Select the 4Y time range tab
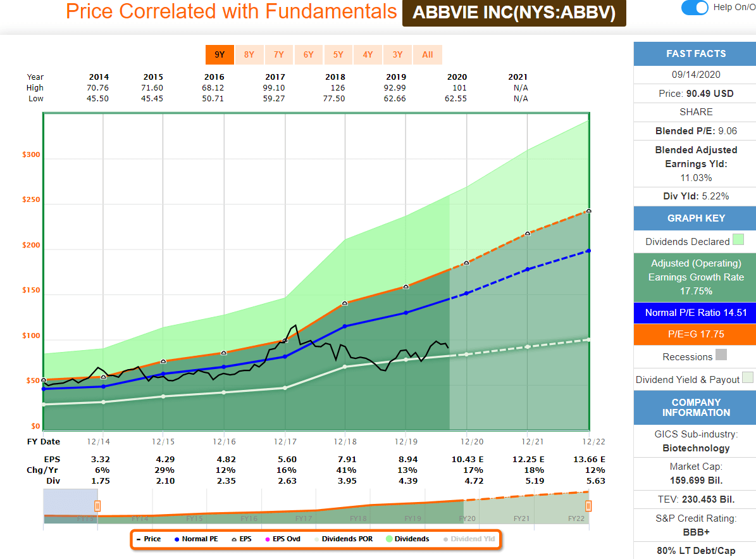The width and height of the screenshot is (756, 559). tap(368, 54)
